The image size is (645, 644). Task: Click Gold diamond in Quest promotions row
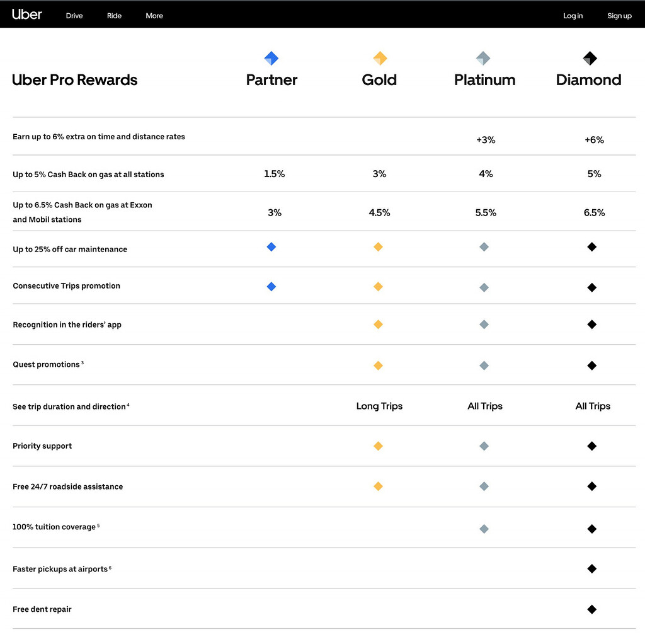point(378,365)
